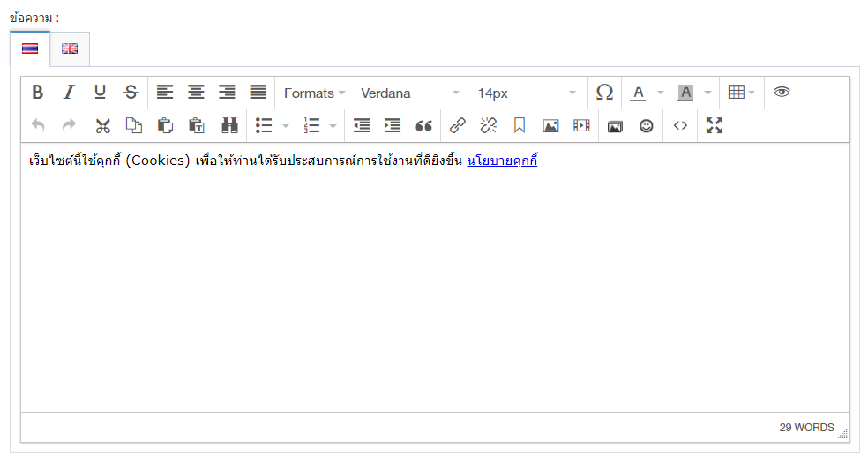
Task: Apply blockquote formatting
Action: tap(423, 125)
